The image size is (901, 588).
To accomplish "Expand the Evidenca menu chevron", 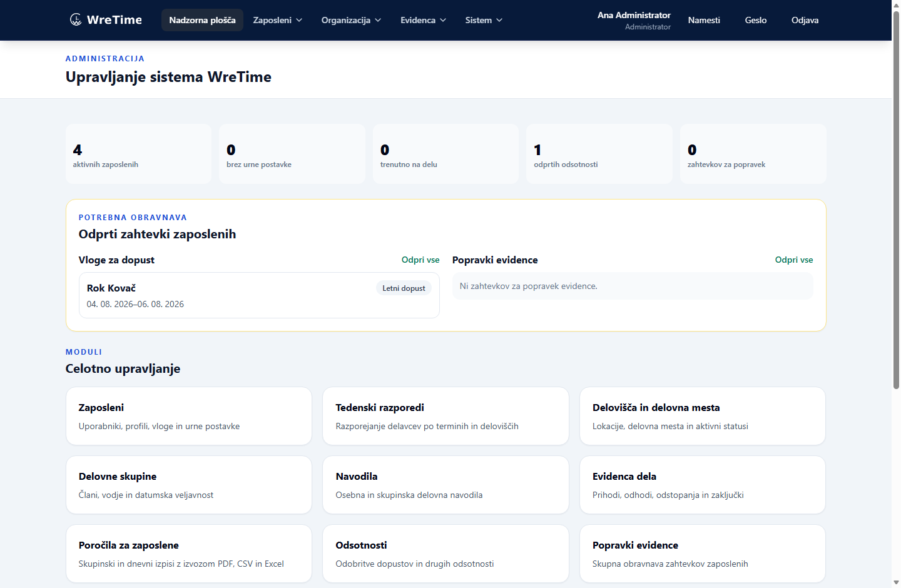I will [x=443, y=20].
